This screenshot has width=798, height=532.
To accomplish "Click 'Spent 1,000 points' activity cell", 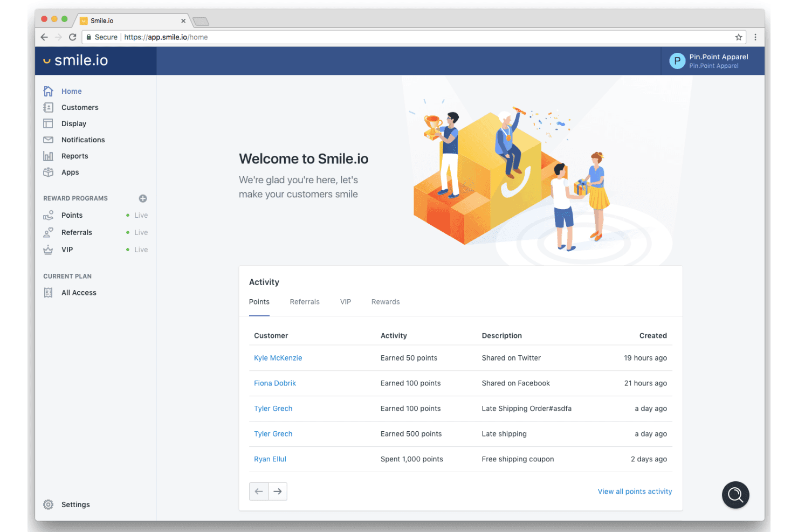I will point(412,459).
